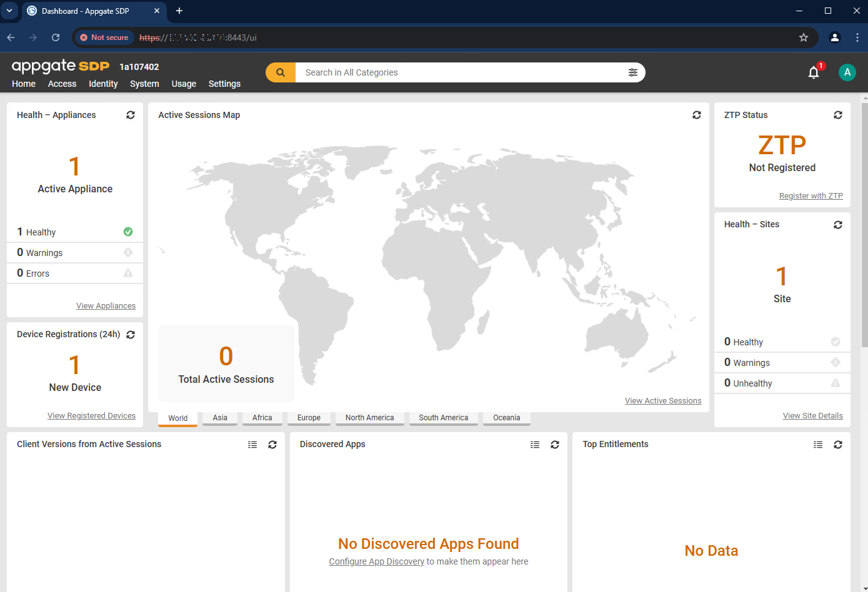The height and width of the screenshot is (592, 868).
Task: Open the Access navigation item
Action: click(x=62, y=84)
